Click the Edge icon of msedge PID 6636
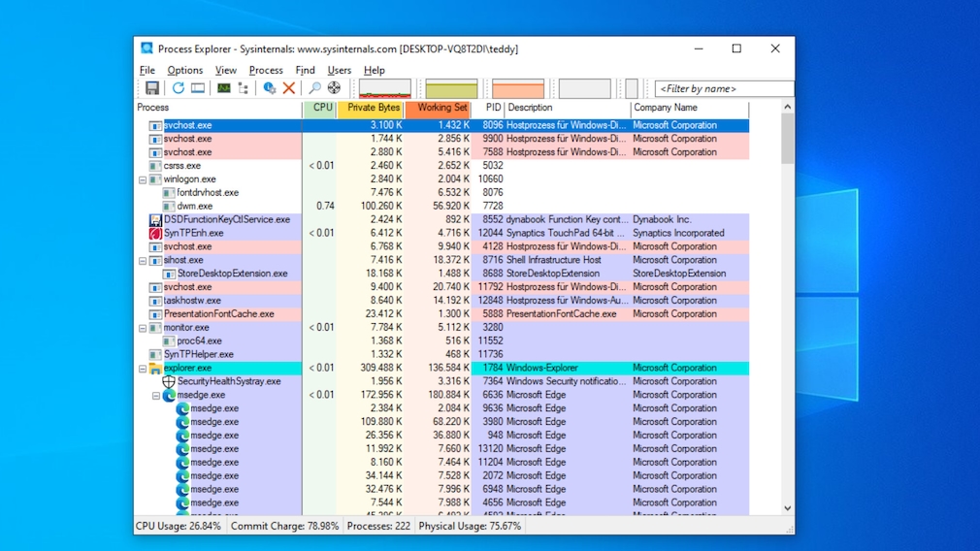 [169, 395]
